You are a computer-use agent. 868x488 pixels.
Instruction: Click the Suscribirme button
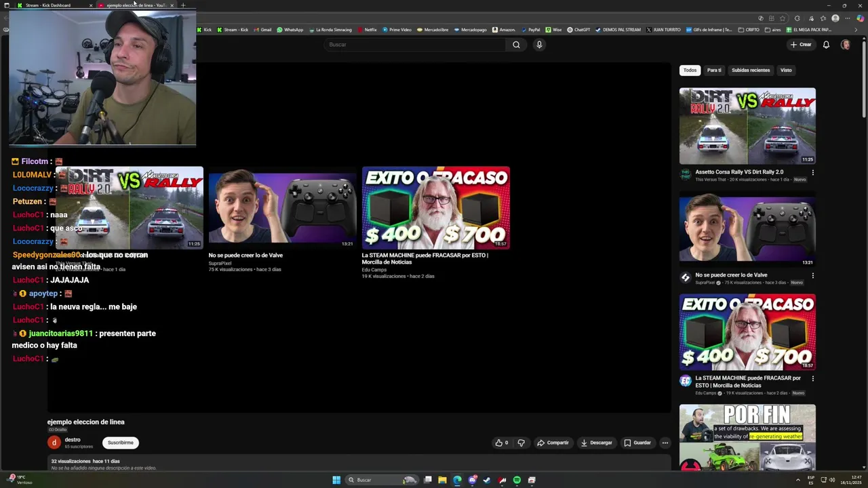click(x=121, y=443)
